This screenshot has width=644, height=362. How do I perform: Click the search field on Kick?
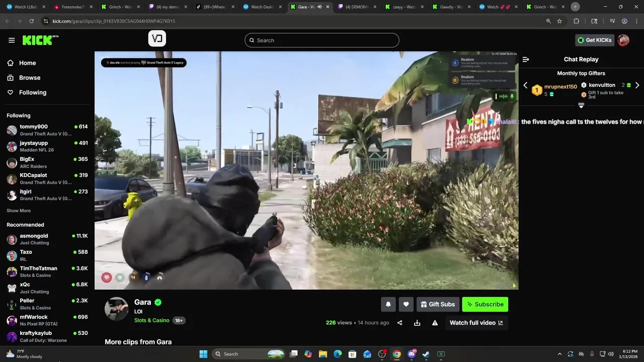click(322, 40)
